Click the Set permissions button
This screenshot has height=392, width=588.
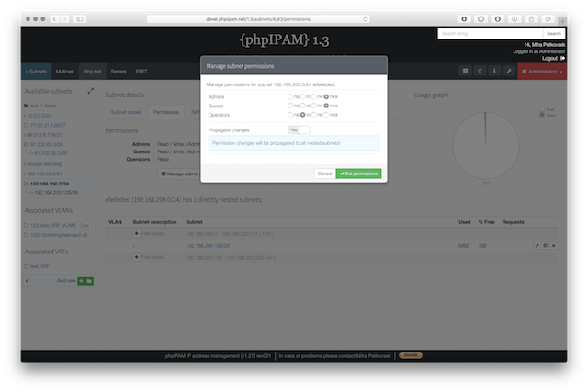359,173
